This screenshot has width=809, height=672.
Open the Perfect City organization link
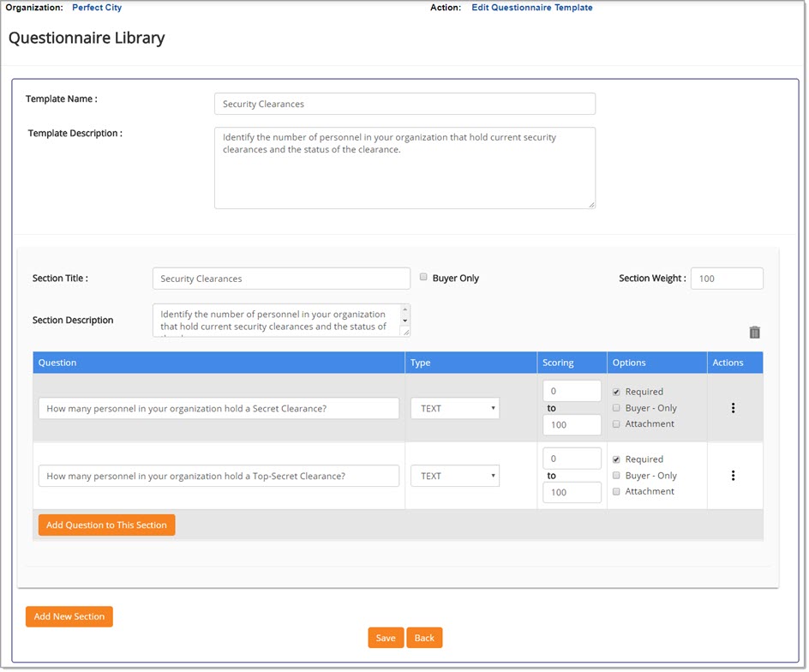click(96, 7)
